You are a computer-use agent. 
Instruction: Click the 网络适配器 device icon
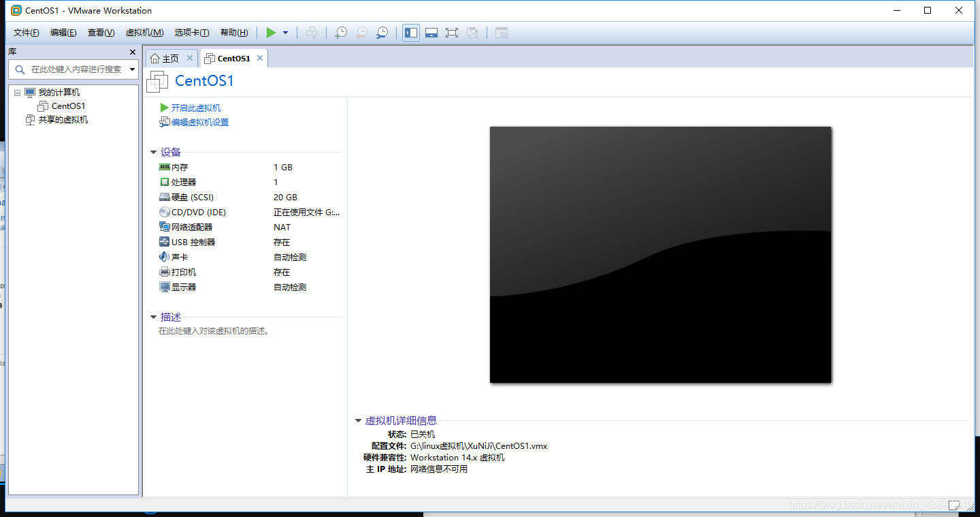point(164,227)
